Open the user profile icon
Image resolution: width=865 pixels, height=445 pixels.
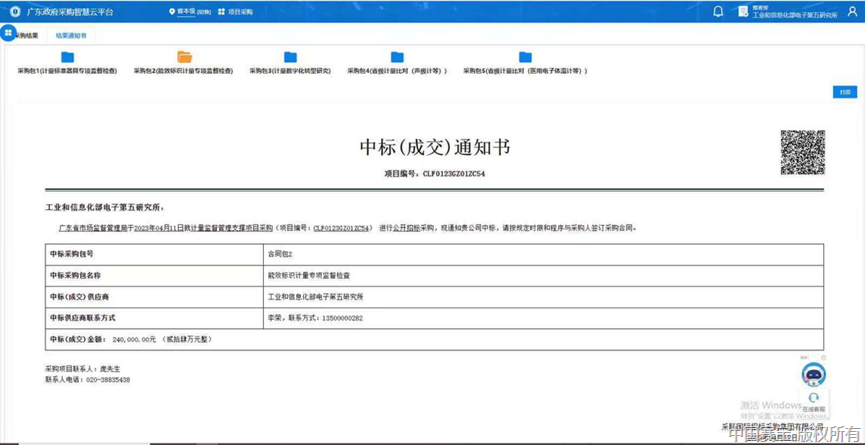coord(852,12)
